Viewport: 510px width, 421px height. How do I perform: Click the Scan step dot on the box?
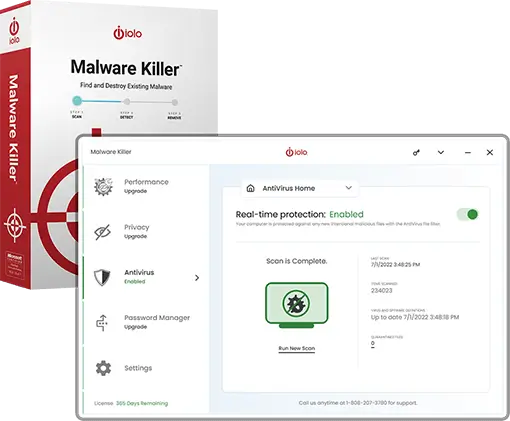tap(77, 100)
